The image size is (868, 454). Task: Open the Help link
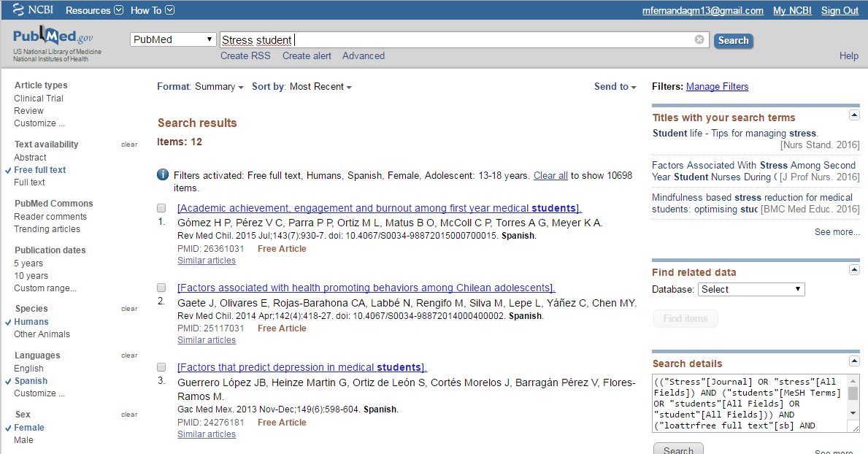tap(848, 56)
